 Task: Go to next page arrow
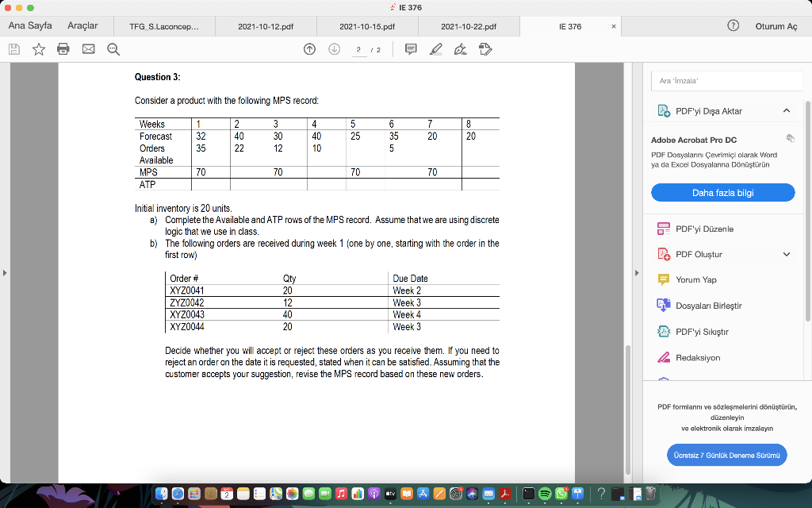point(334,49)
